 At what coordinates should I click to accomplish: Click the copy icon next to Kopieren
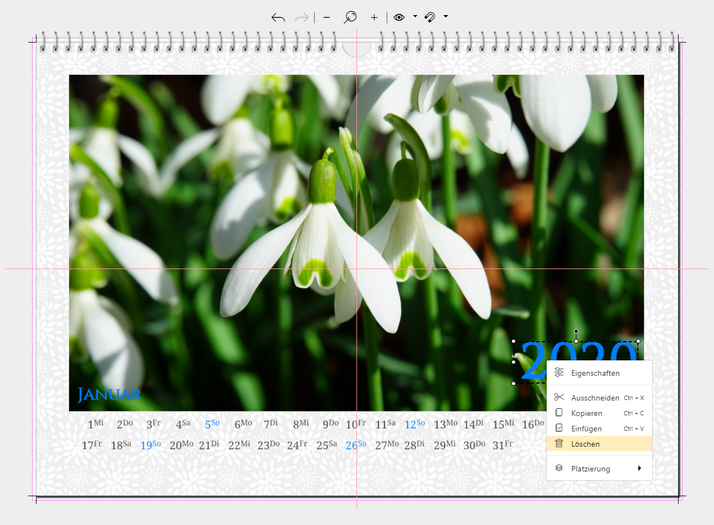click(x=559, y=413)
